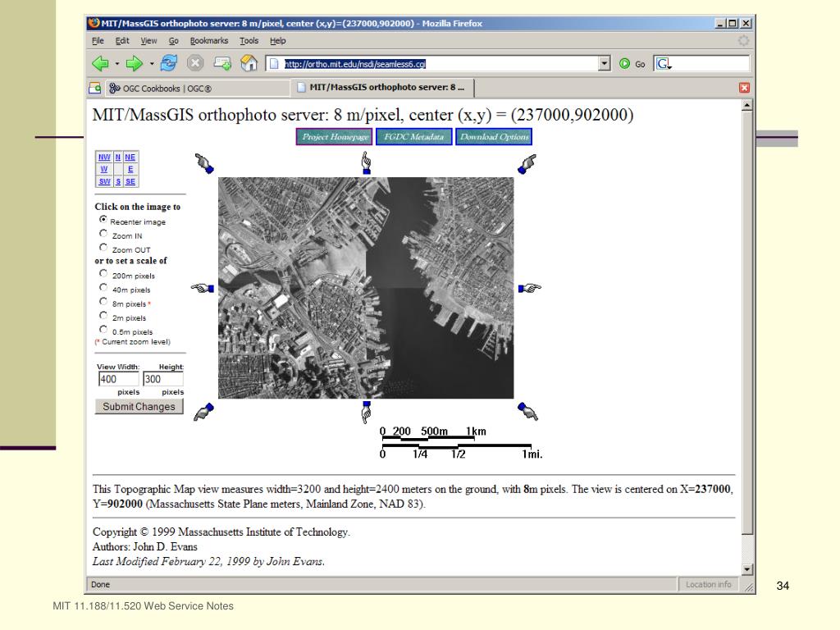The image size is (840, 630).
Task: Pan map north with pointing hand
Action: tap(367, 162)
